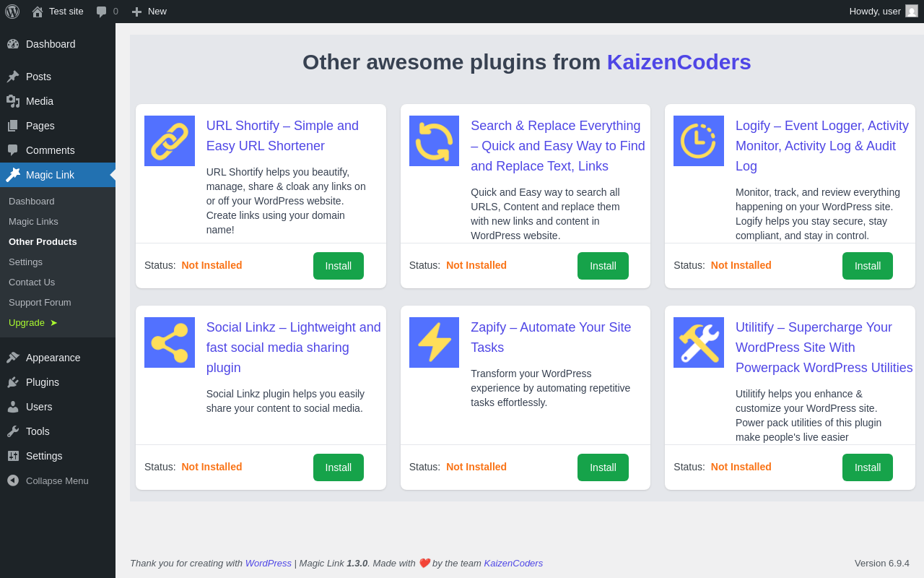
Task: Click the Search & Replace circular arrows icon
Action: tap(434, 141)
